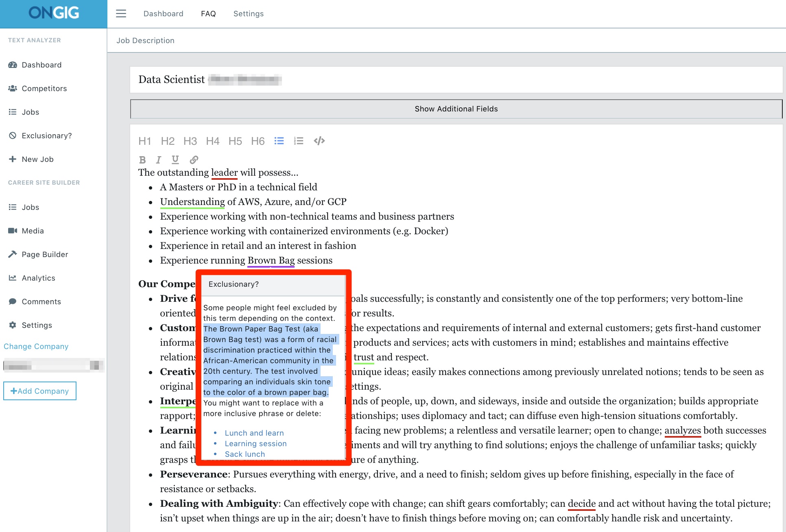
Task: Click the Add Company button
Action: tap(39, 390)
